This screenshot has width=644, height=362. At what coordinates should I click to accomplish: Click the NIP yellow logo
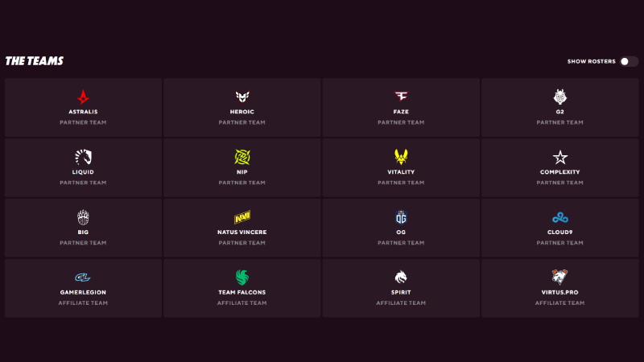242,157
